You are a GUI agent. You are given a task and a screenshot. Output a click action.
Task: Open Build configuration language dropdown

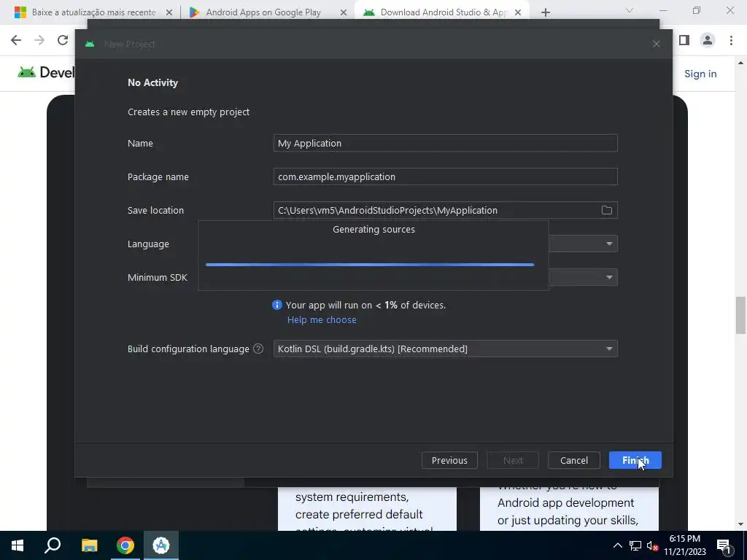[446, 349]
